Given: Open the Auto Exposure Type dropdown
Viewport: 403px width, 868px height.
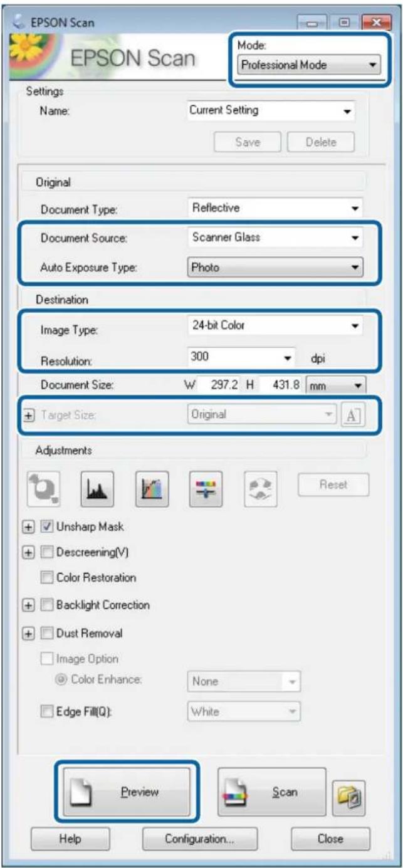Looking at the screenshot, I should (x=275, y=268).
